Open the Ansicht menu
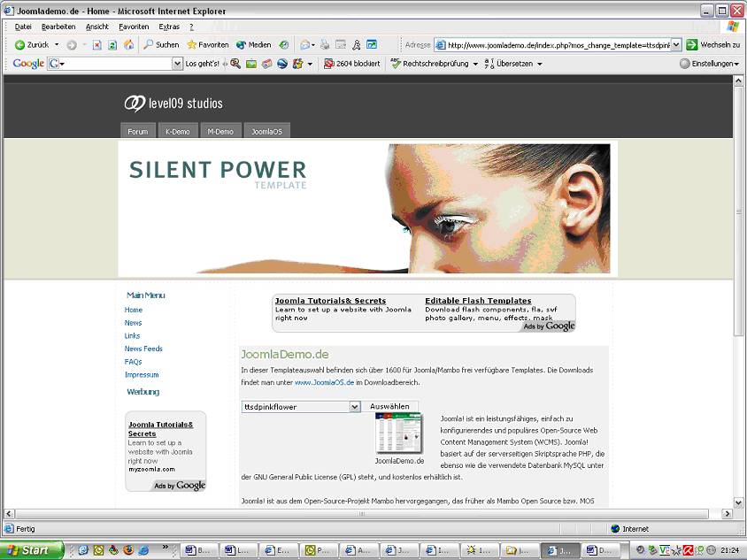 pos(97,27)
